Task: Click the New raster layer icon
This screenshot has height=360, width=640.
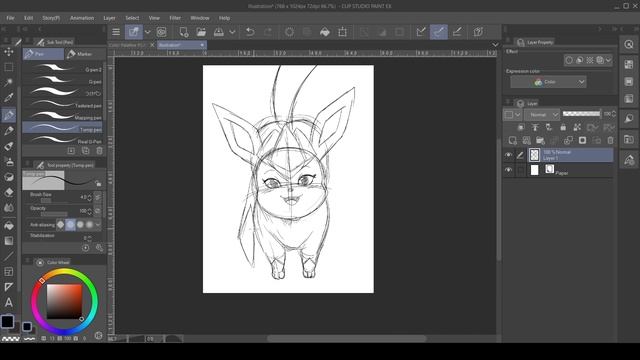Action: pyautogui.click(x=512, y=140)
